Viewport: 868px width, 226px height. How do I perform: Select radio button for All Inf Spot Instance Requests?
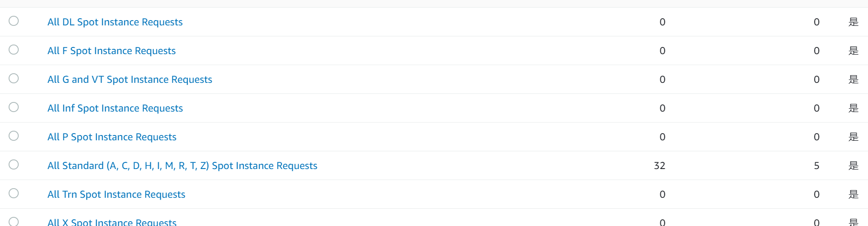click(14, 107)
